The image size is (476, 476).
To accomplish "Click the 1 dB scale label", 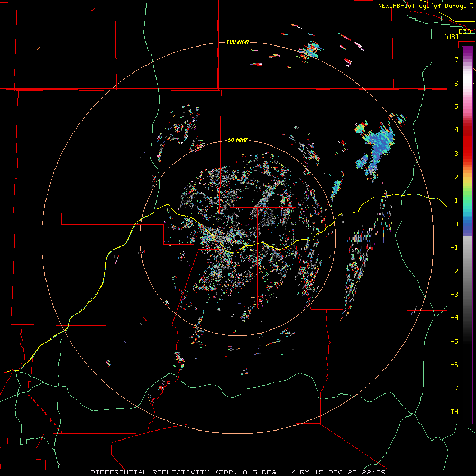I will tap(456, 200).
